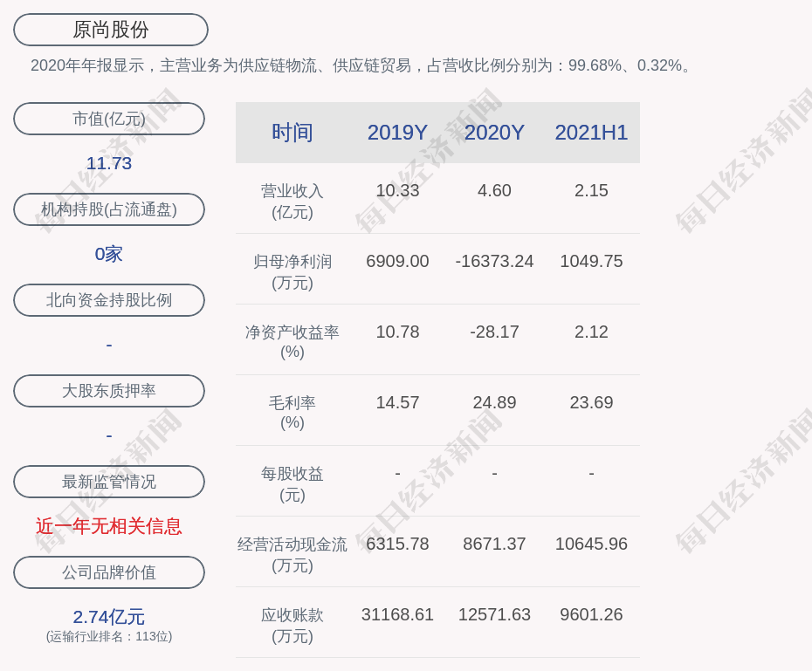Select the 2020Y column header
This screenshot has height=671, width=812.
click(x=494, y=133)
